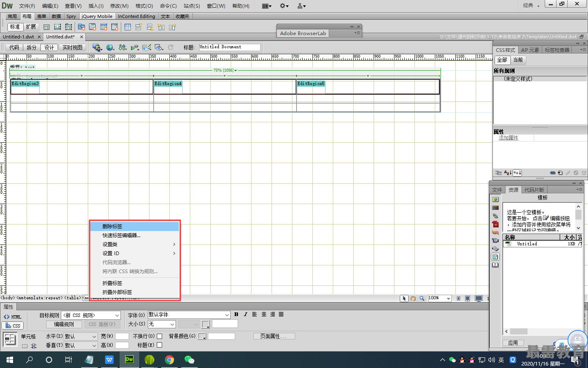Screen dimensions: 588x368
Task: Switch to 代码 code view
Action: [x=14, y=47]
